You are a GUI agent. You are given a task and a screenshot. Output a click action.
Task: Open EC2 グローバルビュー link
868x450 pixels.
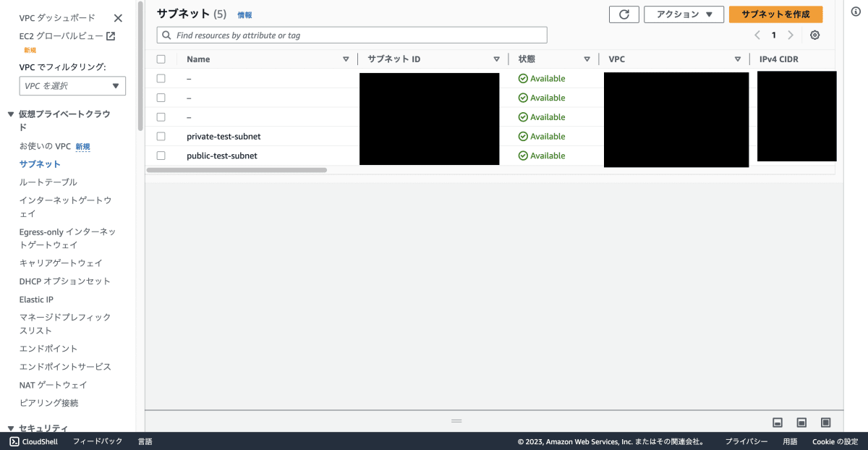[x=61, y=35]
